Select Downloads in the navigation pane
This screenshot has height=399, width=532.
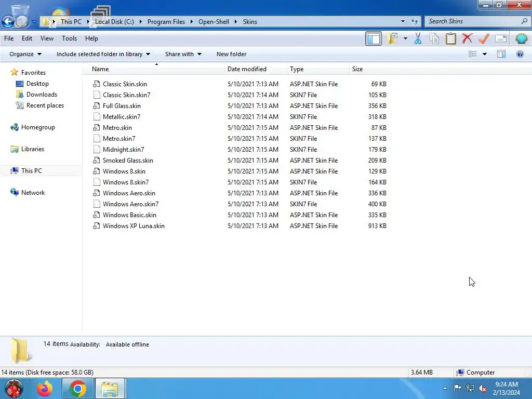coord(42,95)
